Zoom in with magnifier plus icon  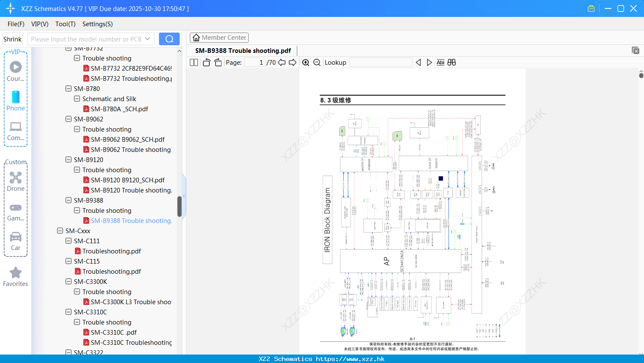click(x=306, y=63)
